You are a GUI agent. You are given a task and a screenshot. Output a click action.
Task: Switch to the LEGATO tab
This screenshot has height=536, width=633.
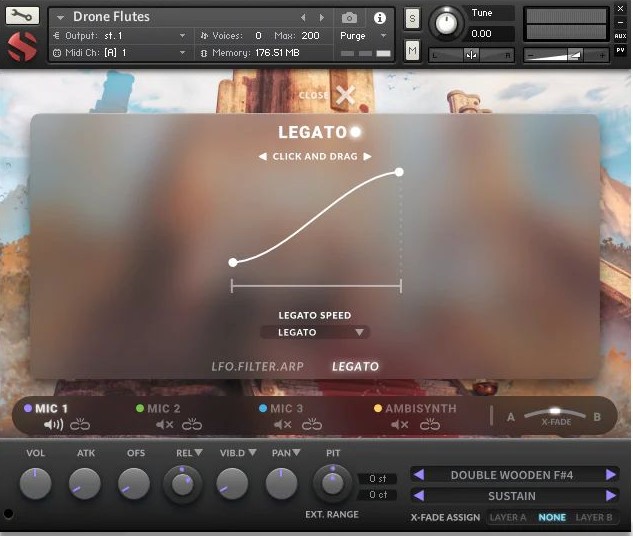coord(355,366)
